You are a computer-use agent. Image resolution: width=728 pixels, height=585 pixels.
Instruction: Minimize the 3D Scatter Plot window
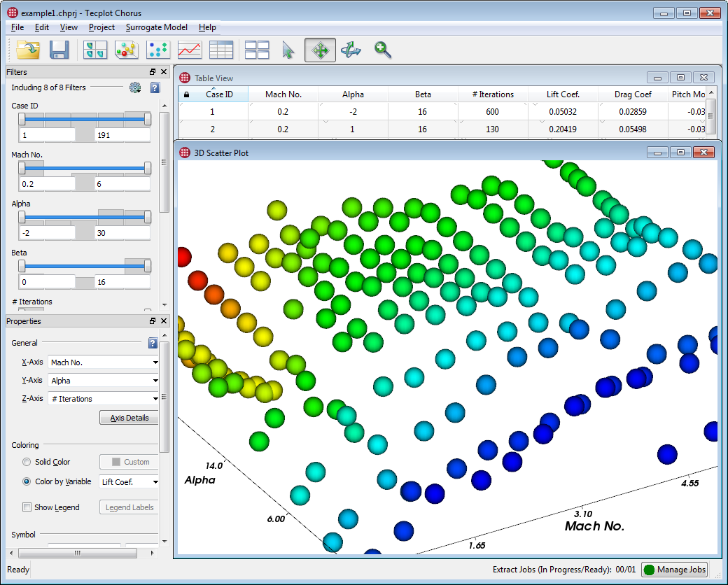657,153
